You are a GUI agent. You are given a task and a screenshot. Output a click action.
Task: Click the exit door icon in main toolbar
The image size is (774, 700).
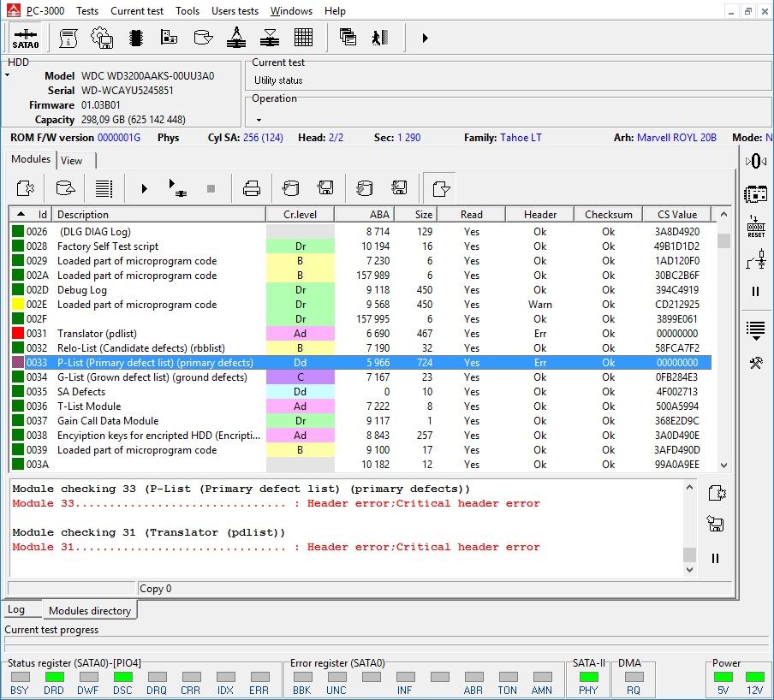pos(380,38)
